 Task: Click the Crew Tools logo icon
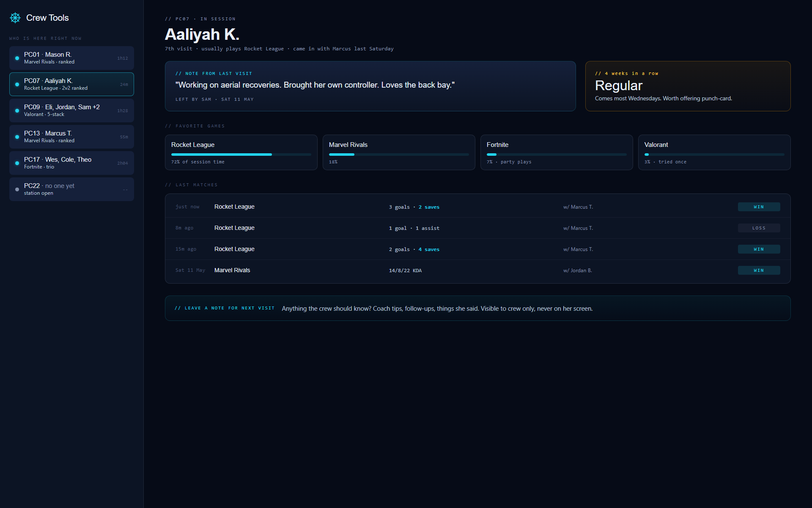[15, 18]
